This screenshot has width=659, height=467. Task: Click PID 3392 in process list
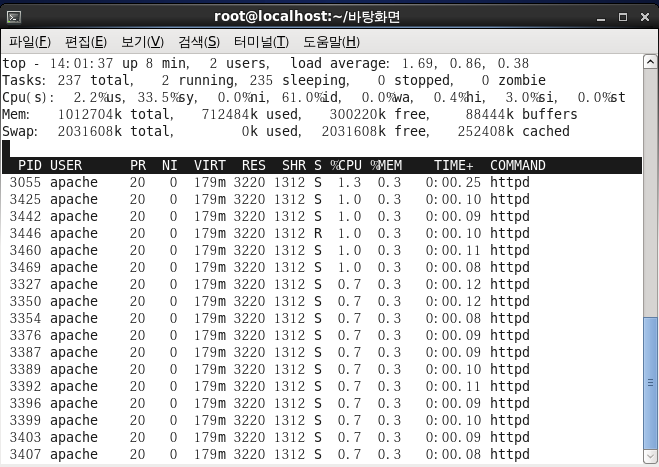[25, 386]
